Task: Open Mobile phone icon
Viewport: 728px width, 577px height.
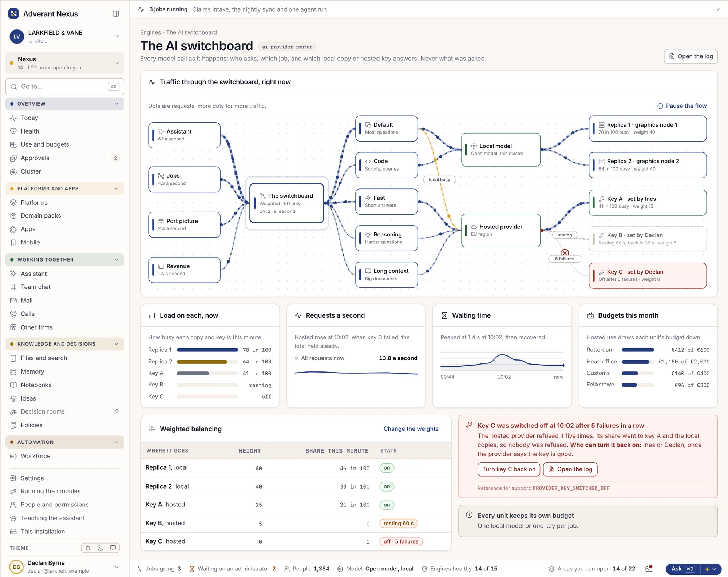Action: click(13, 243)
